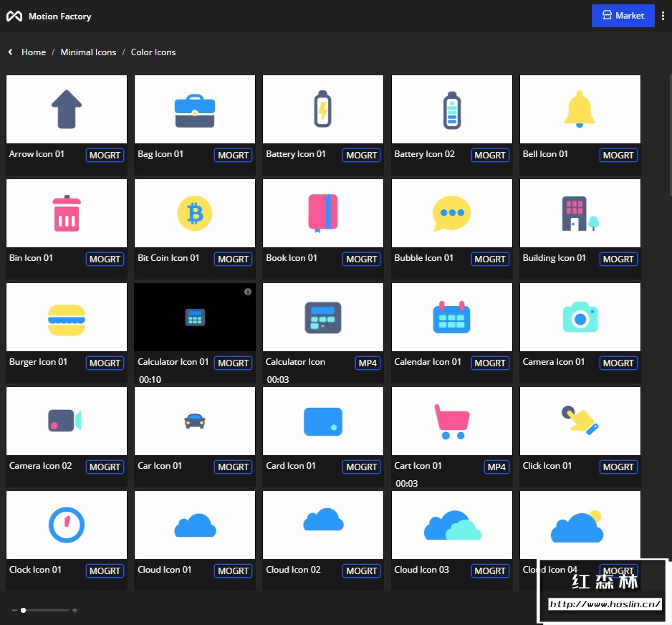
Task: Open the Calculator Icon 01 dark preview
Action: 195,318
